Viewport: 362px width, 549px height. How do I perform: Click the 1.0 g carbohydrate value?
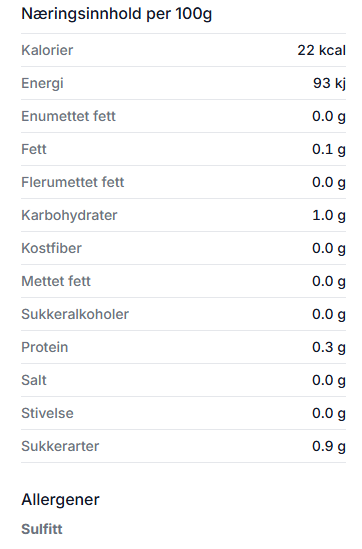[x=329, y=215]
